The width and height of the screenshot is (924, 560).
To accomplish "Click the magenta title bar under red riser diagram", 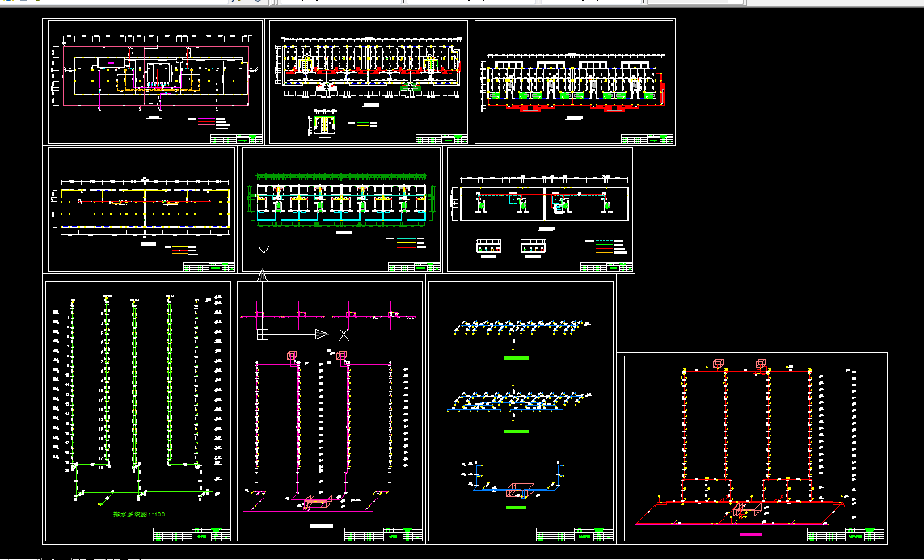I will [x=750, y=534].
